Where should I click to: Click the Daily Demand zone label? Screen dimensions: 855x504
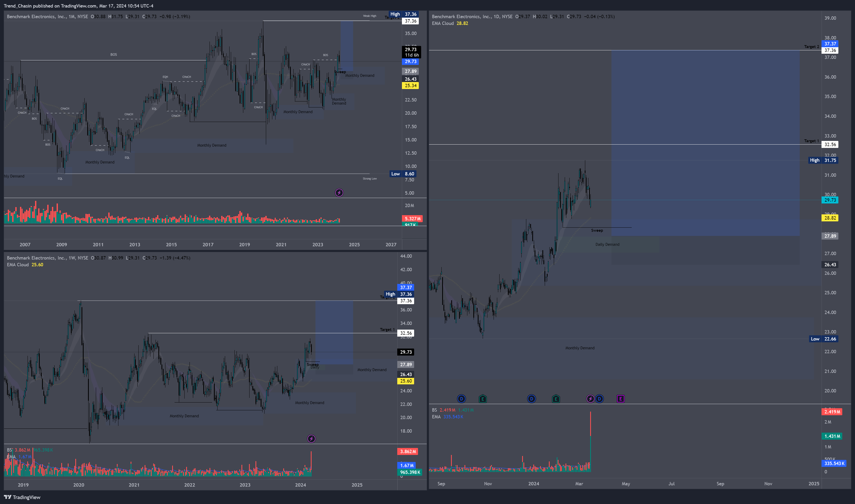coord(607,244)
